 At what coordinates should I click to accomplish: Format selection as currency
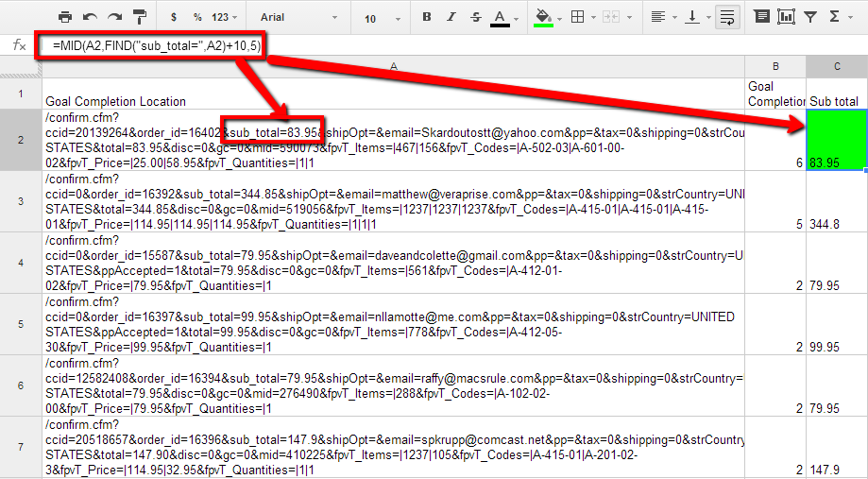174,17
